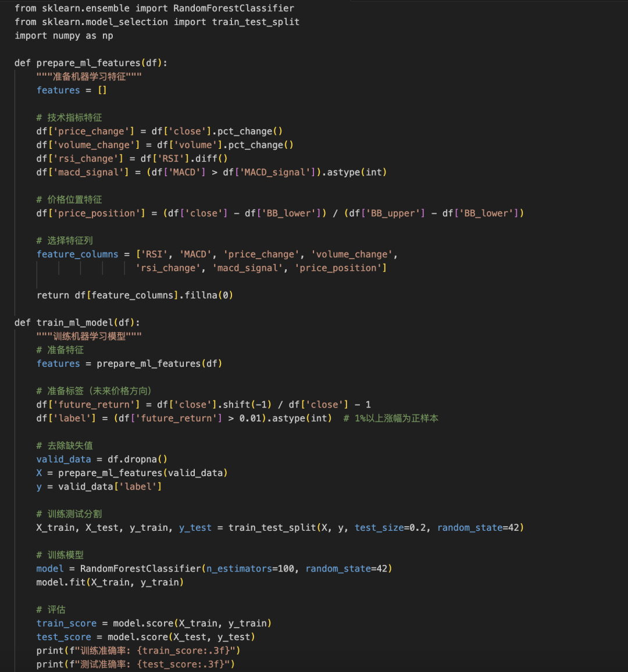The width and height of the screenshot is (628, 672).
Task: Click the 'test_size=0.2' argument
Action: pos(390,528)
